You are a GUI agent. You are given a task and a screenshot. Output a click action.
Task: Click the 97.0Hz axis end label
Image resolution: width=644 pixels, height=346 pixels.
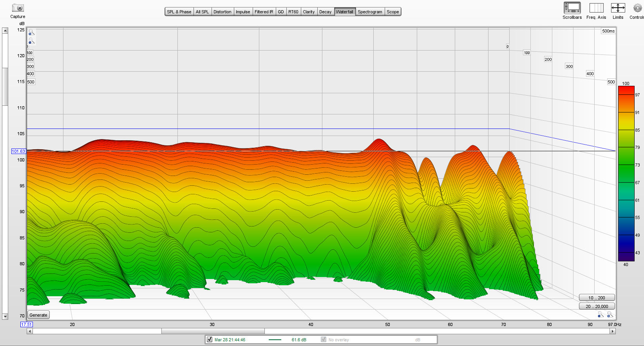pos(615,324)
